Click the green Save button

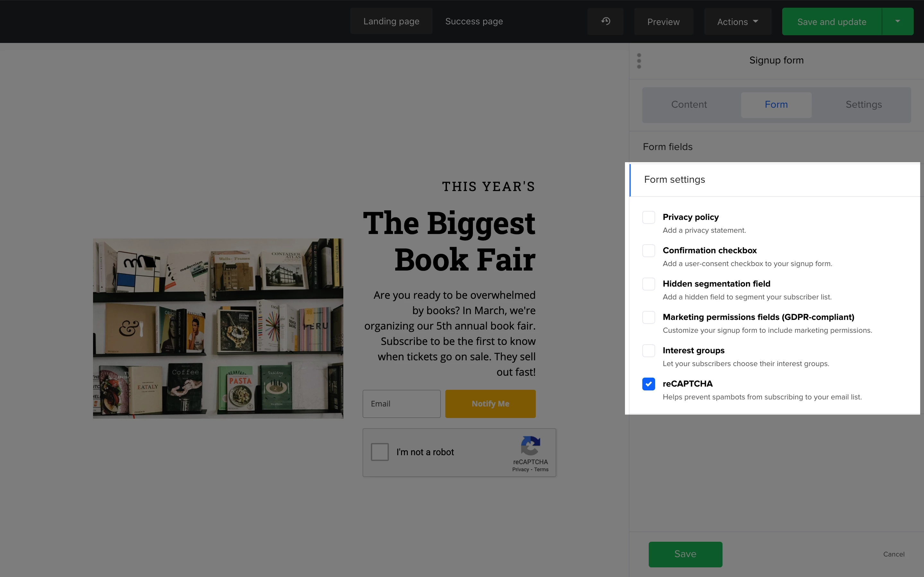pyautogui.click(x=685, y=554)
